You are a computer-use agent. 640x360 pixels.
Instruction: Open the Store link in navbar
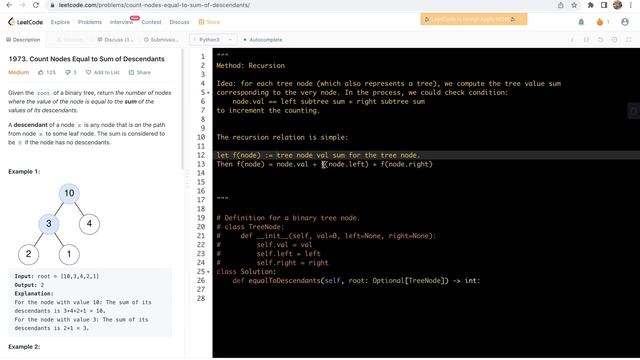[x=209, y=22]
